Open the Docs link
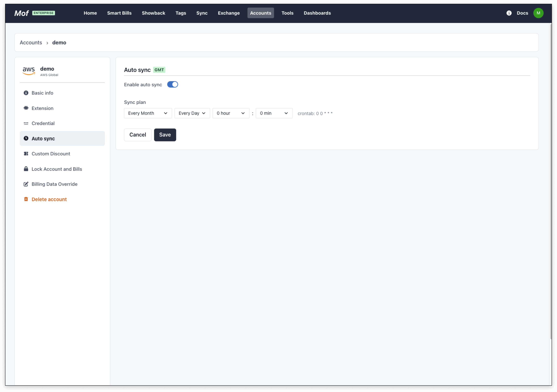Screen dimensions: 557x392 tap(522, 13)
